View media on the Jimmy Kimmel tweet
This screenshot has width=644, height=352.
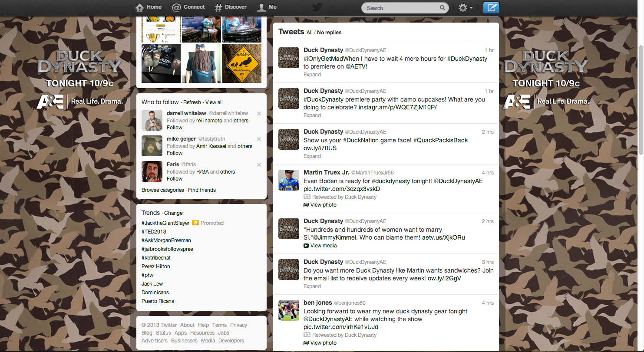324,246
